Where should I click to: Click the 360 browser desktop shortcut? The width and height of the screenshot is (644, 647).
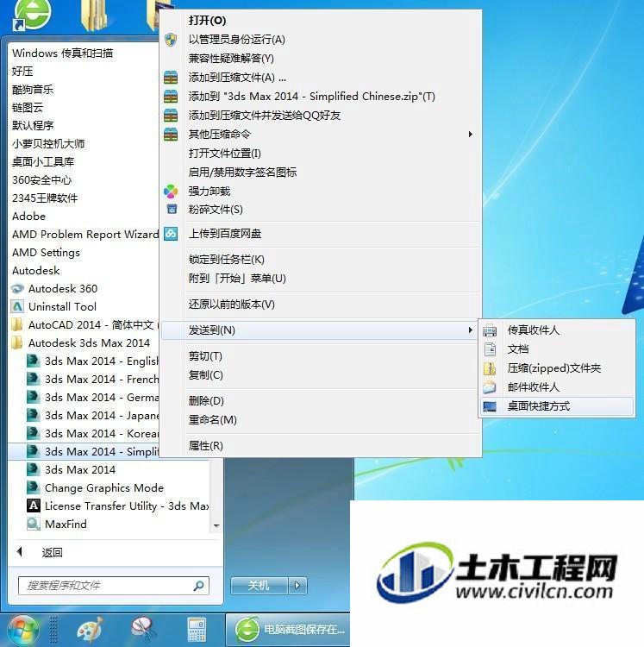point(32,15)
